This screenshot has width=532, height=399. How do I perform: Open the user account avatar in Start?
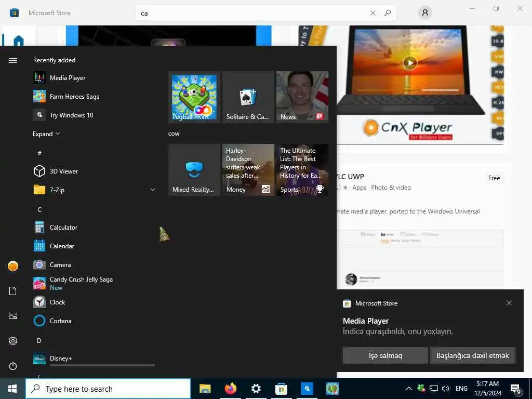click(x=13, y=266)
